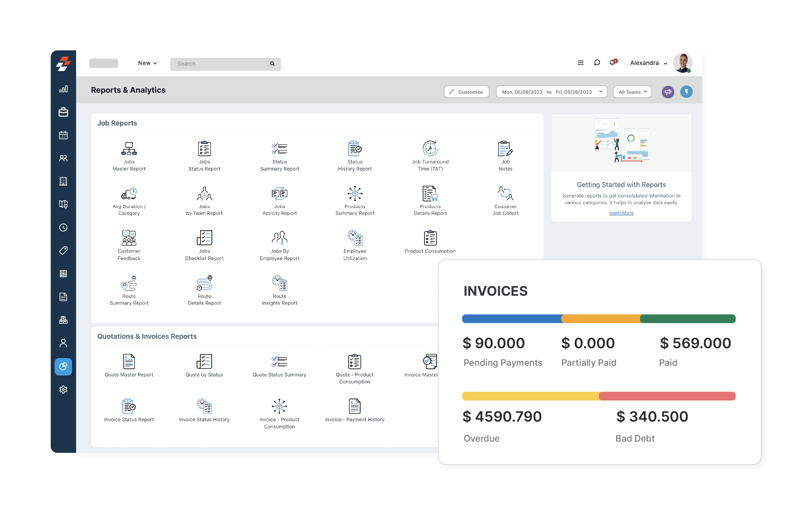The image size is (812, 515).
Task: Open the chat messages icon
Action: pos(597,63)
